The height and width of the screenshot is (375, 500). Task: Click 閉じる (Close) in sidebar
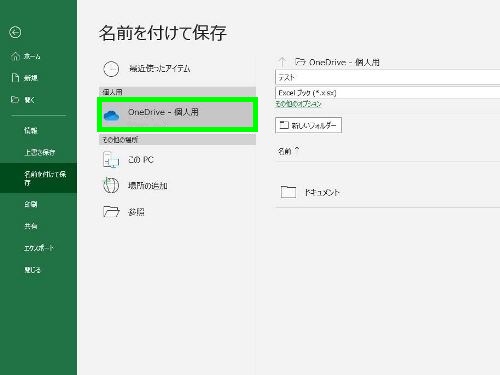click(x=32, y=270)
